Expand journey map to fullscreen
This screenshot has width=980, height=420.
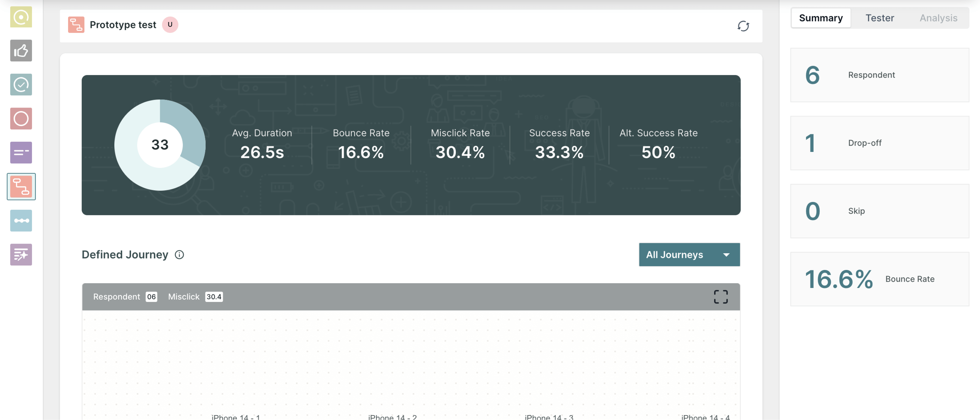click(x=721, y=297)
